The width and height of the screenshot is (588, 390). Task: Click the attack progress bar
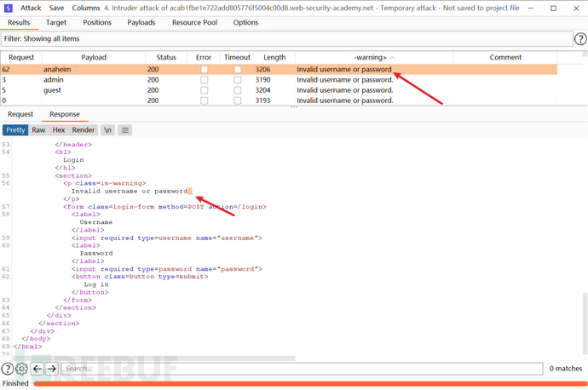pyautogui.click(x=307, y=384)
